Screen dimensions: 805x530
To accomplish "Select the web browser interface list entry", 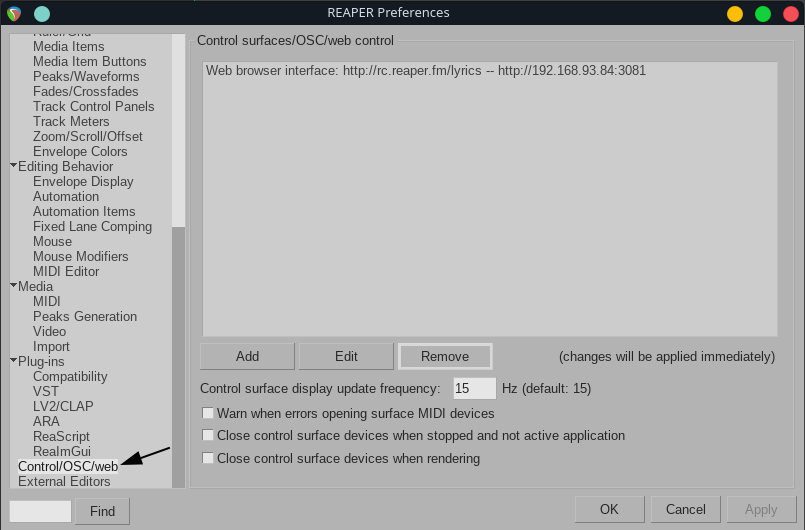I will click(x=425, y=71).
